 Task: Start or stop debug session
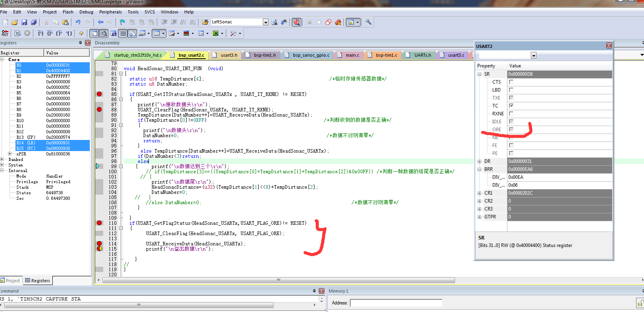pyautogui.click(x=297, y=22)
